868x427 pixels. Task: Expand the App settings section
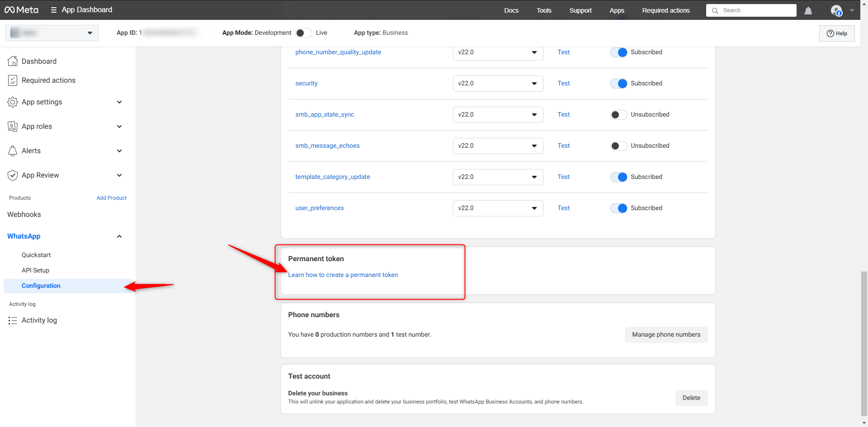tap(119, 102)
